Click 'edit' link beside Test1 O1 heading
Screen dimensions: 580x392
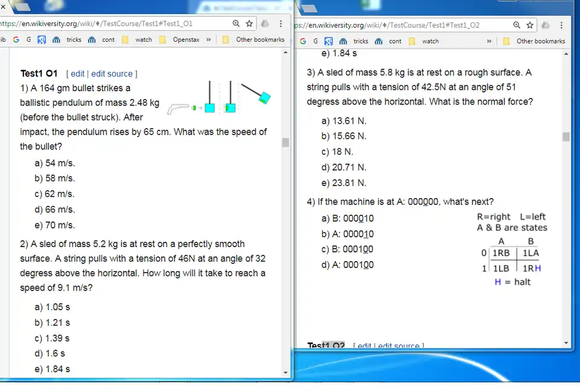click(x=78, y=74)
